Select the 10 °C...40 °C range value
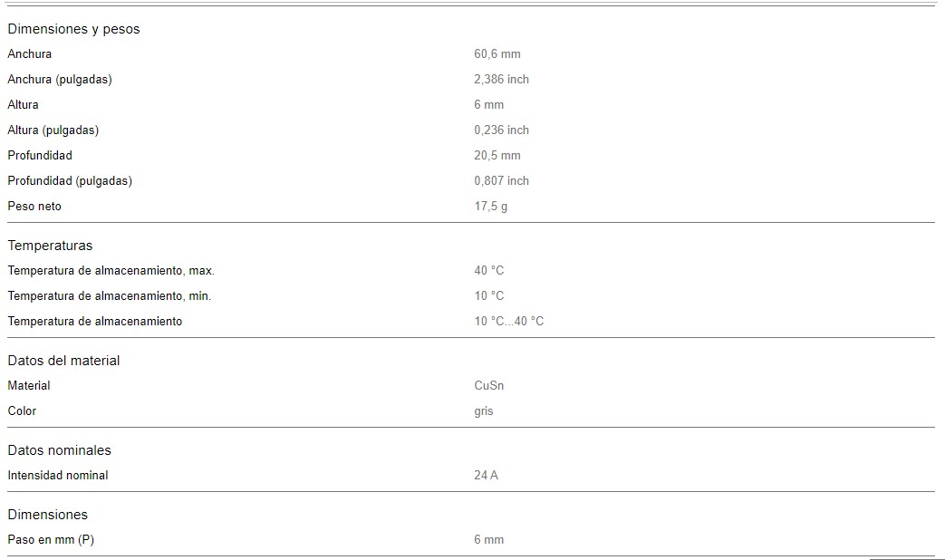This screenshot has height=560, width=945. [508, 322]
